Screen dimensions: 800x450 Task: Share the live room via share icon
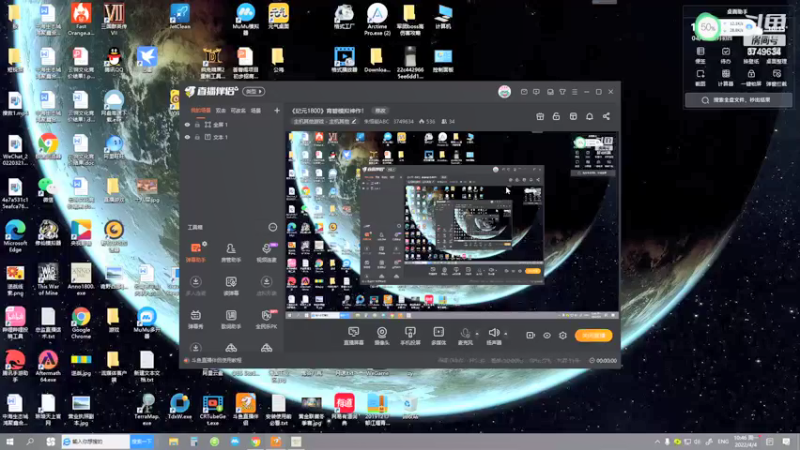click(x=606, y=116)
